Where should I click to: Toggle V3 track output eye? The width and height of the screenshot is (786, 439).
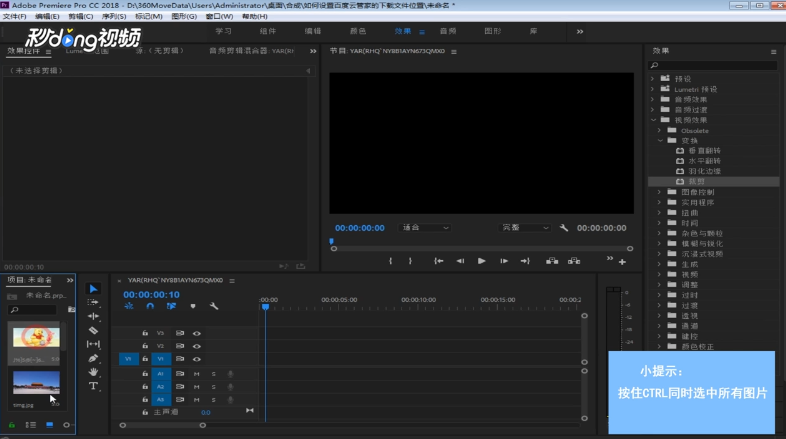point(197,333)
